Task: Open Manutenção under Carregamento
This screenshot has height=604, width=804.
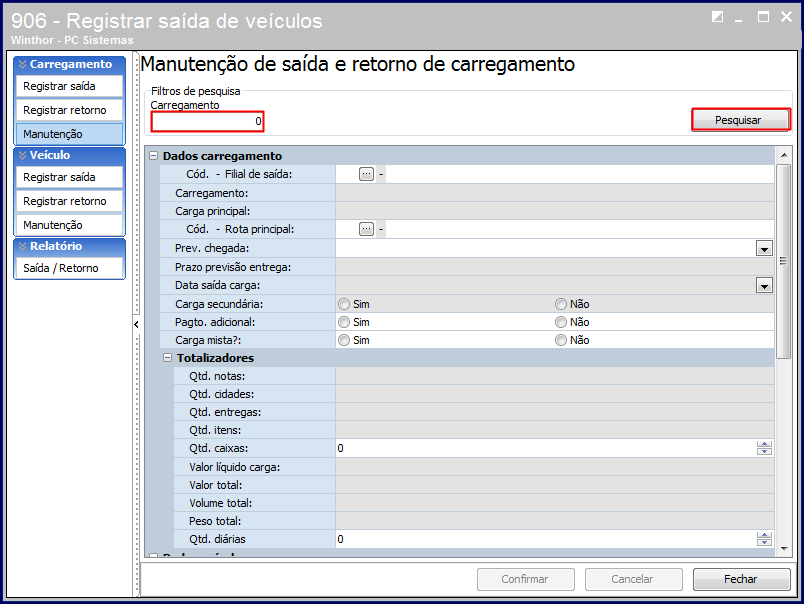Action: (69, 134)
